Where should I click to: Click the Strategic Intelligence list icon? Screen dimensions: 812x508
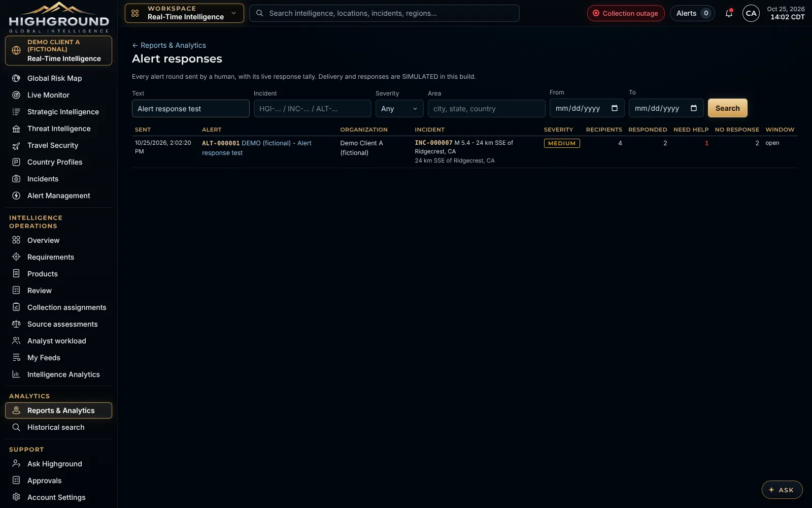[x=16, y=112]
